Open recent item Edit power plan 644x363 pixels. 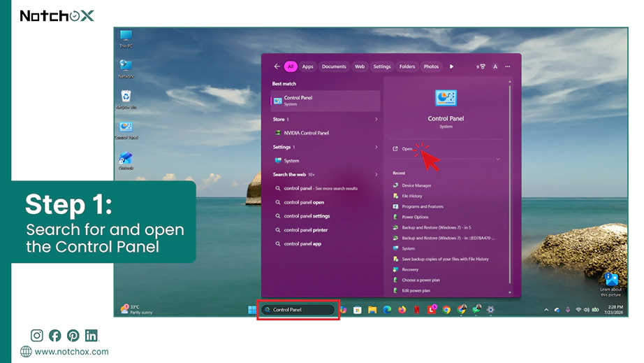tap(416, 291)
